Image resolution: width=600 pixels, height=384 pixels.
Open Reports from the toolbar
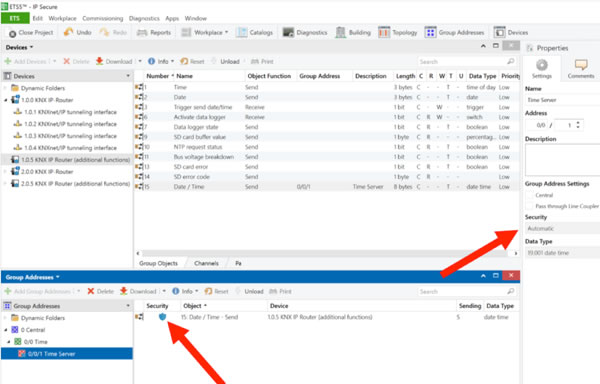click(x=154, y=33)
